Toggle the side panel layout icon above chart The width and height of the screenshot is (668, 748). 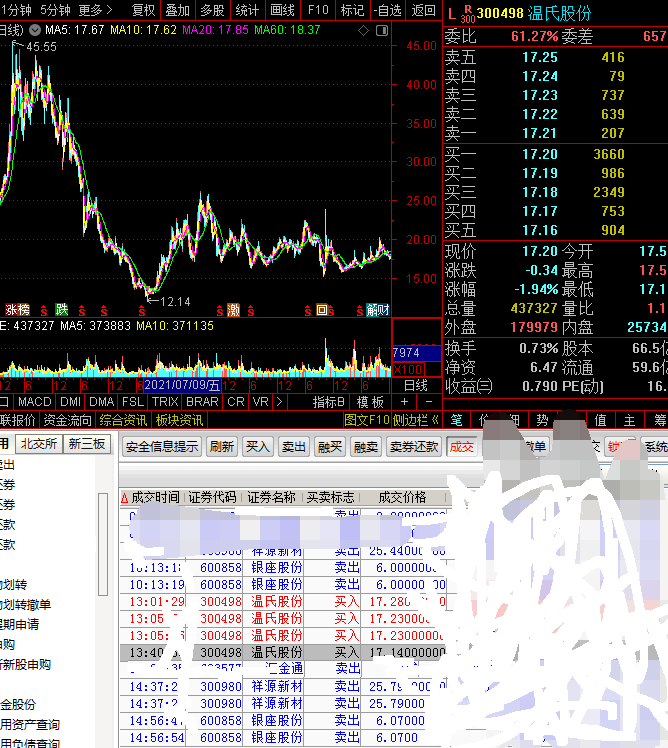click(x=382, y=31)
